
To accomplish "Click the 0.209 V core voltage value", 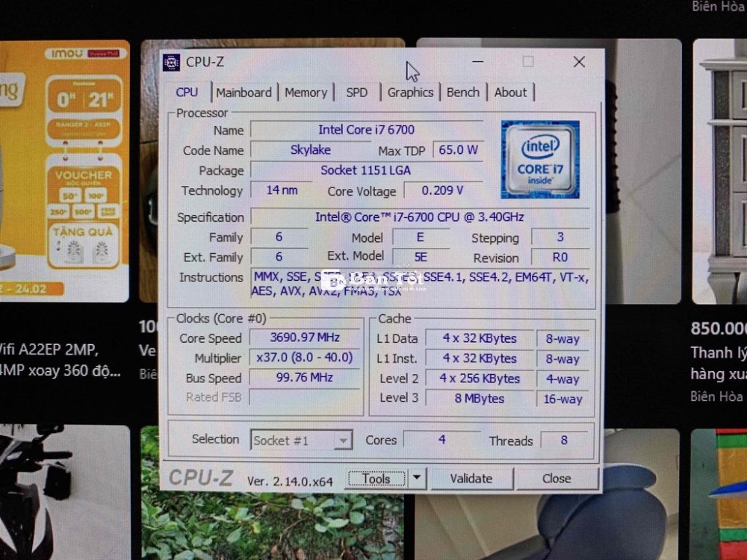I will pyautogui.click(x=442, y=190).
